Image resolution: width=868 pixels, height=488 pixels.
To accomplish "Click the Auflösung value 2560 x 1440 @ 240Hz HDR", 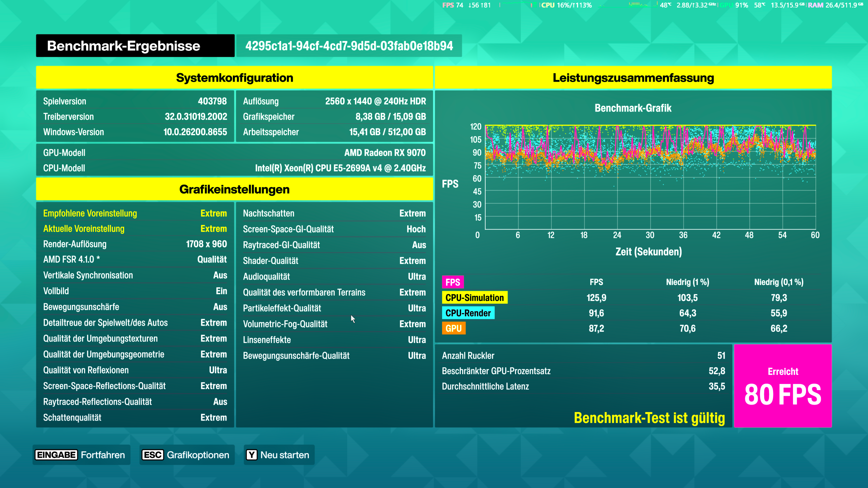I will click(375, 101).
